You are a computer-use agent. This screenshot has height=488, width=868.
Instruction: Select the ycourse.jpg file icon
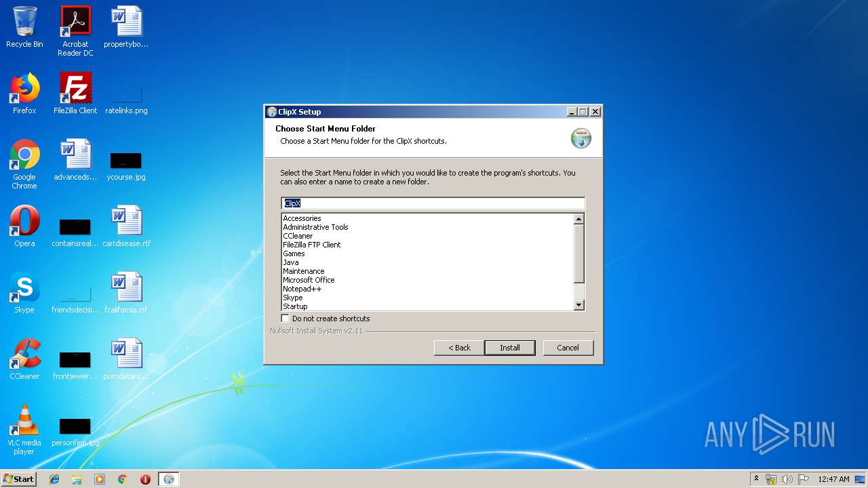(x=126, y=167)
